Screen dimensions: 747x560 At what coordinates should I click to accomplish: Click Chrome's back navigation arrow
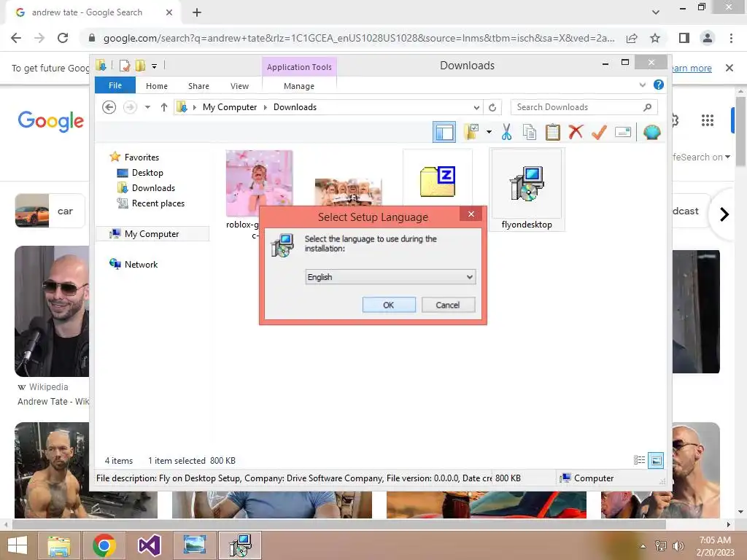pos(16,38)
